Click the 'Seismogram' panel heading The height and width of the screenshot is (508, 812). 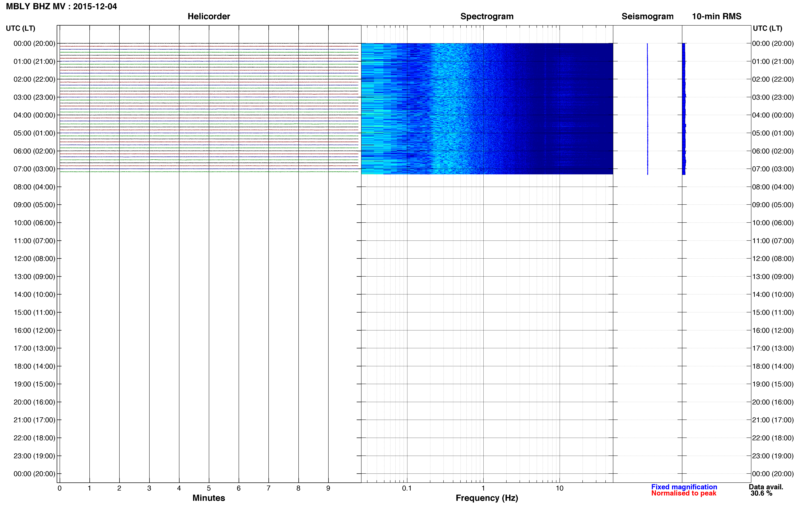tap(647, 16)
